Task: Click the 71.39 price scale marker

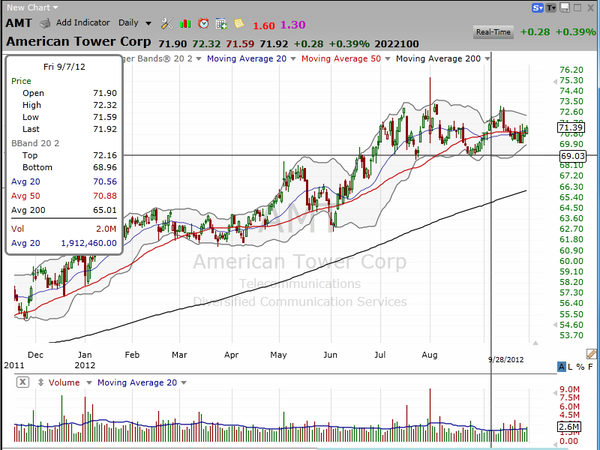Action: click(x=571, y=127)
